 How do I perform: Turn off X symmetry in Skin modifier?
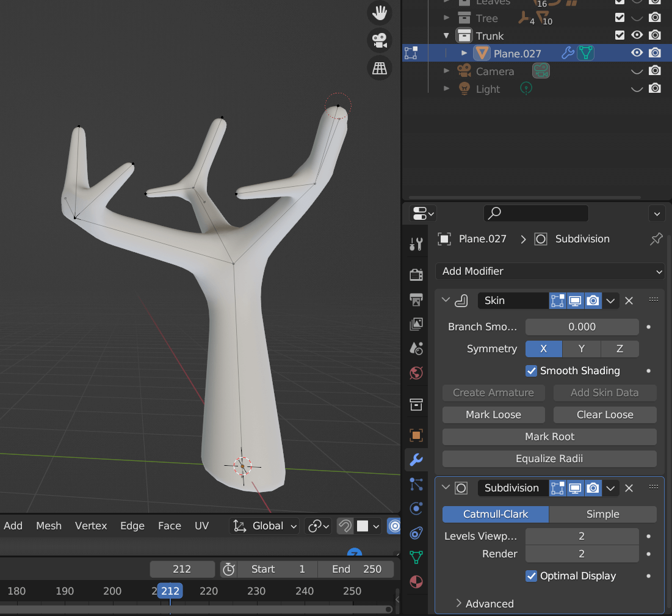(543, 349)
